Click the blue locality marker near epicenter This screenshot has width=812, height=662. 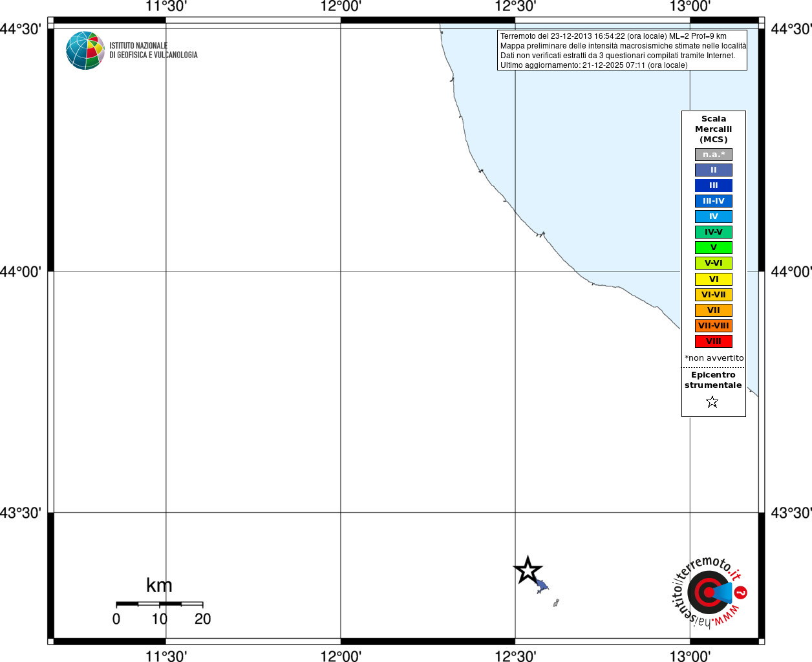pyautogui.click(x=542, y=587)
